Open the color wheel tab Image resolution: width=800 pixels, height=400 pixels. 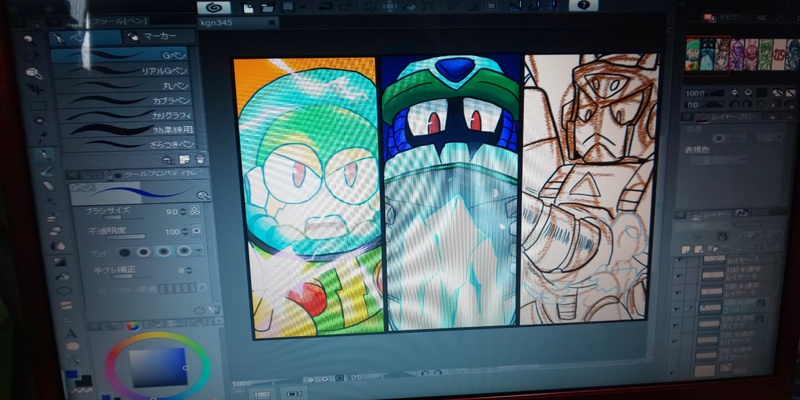(x=133, y=326)
